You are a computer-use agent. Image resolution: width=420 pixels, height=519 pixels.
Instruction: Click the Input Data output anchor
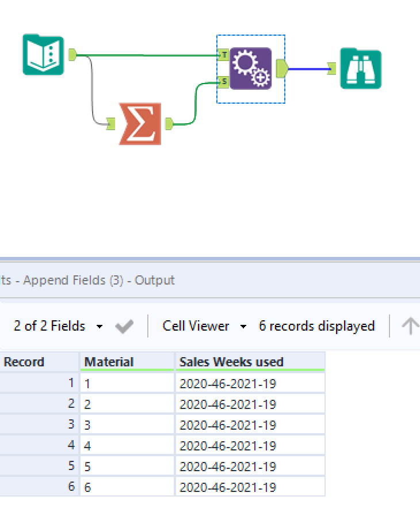pyautogui.click(x=72, y=55)
